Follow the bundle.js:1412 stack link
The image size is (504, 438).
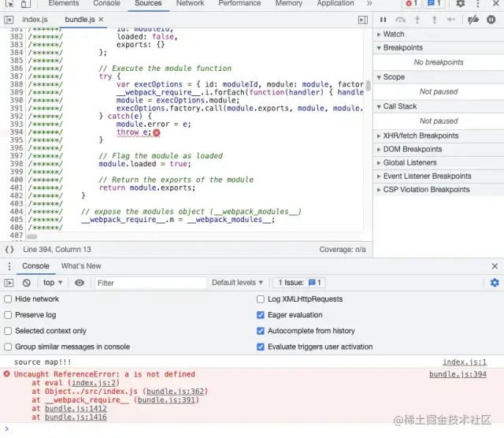pos(76,409)
